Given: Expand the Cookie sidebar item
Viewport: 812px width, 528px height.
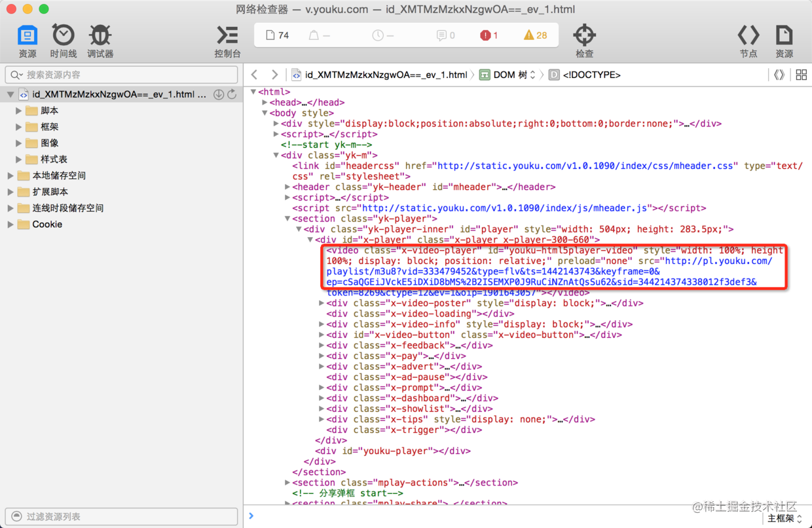Looking at the screenshot, I should coord(10,224).
